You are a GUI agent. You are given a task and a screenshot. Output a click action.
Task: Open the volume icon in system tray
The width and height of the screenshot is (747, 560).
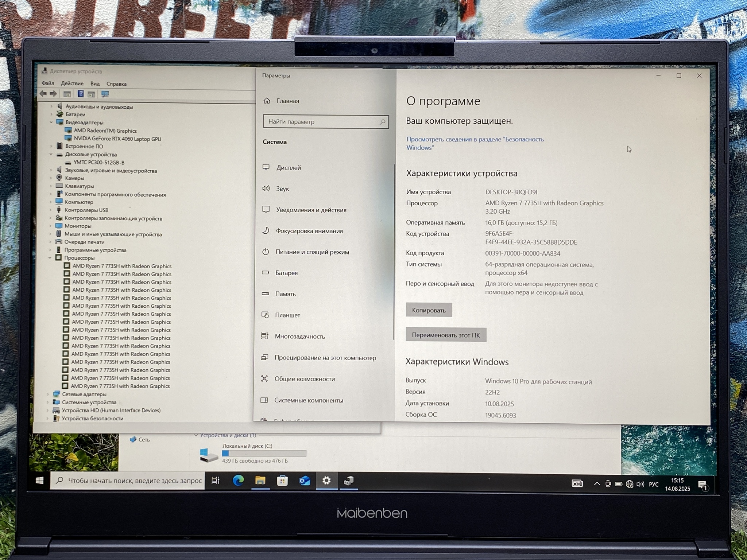640,484
